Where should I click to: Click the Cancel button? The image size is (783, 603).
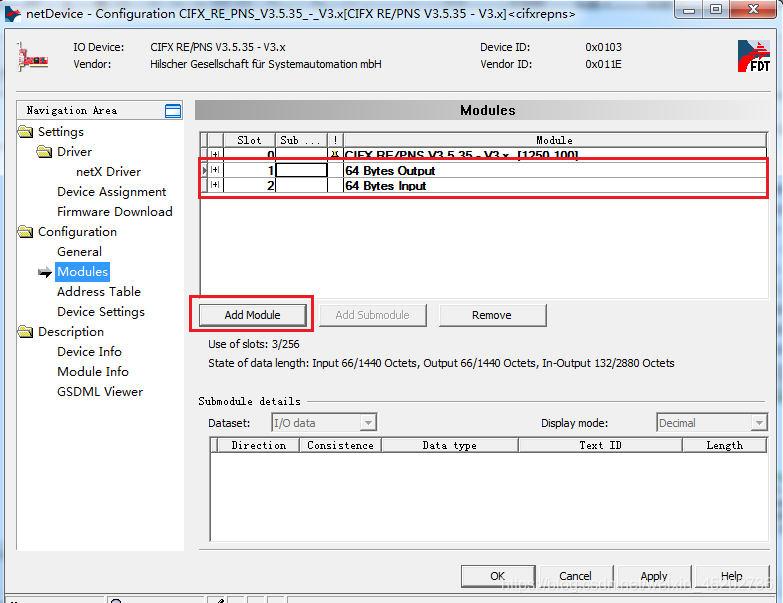tap(576, 576)
